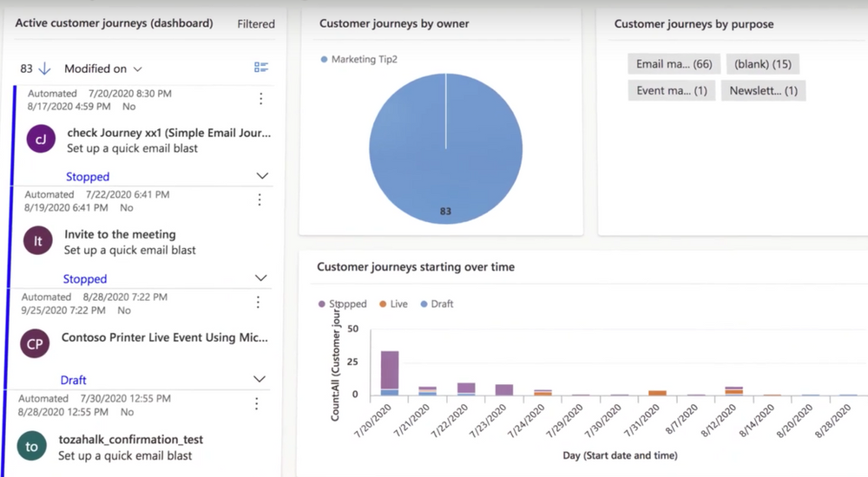The height and width of the screenshot is (477, 868).
Task: Open more options for Invite to the meeting
Action: click(x=259, y=200)
